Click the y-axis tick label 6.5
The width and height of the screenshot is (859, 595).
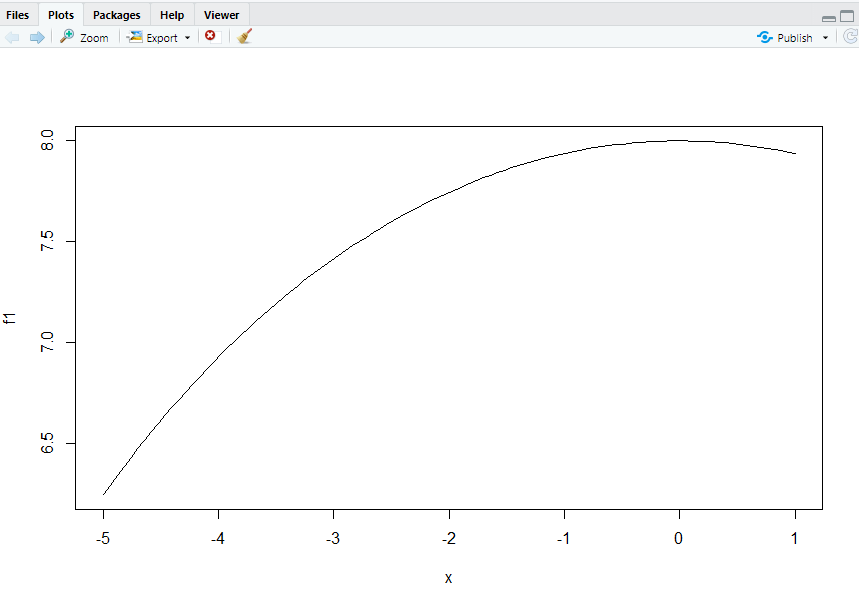tap(47, 443)
